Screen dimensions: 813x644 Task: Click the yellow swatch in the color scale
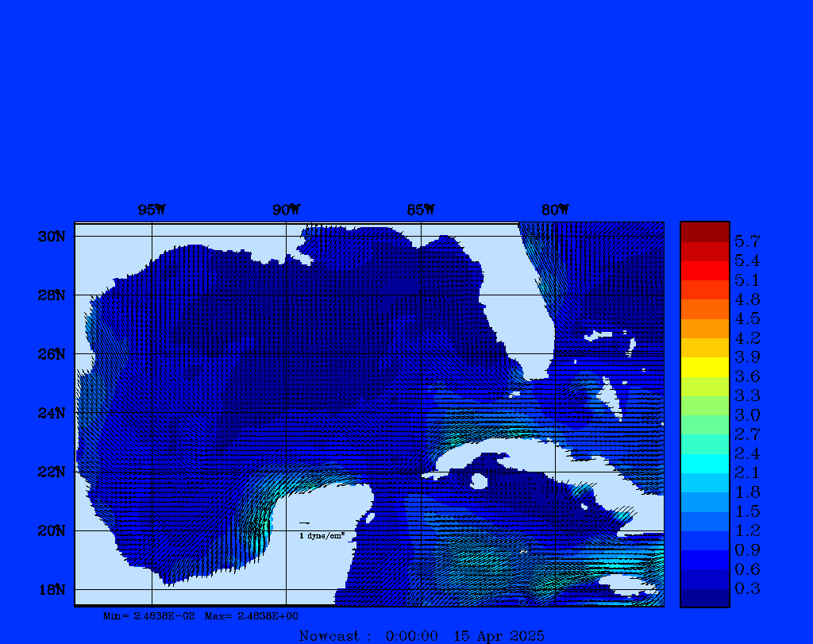[x=704, y=367]
